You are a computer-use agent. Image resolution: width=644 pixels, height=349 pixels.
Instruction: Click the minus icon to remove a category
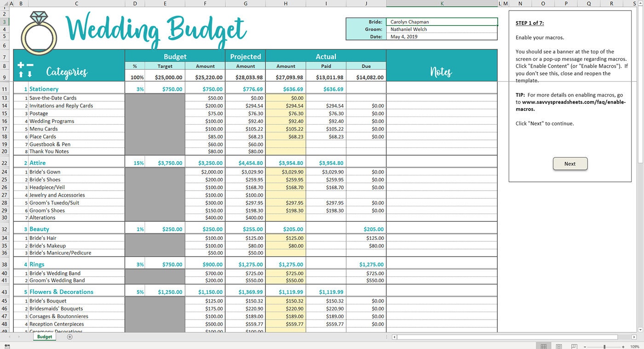coord(30,65)
